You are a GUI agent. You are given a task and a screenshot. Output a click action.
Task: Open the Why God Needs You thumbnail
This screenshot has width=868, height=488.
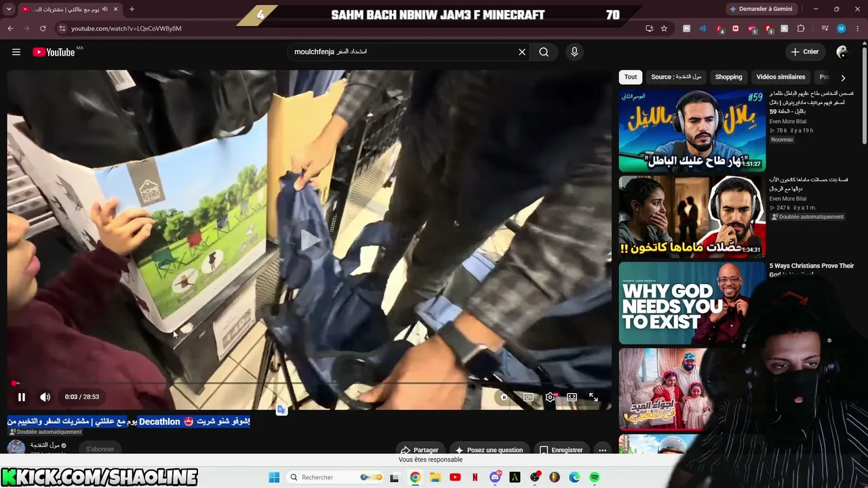[x=692, y=303]
